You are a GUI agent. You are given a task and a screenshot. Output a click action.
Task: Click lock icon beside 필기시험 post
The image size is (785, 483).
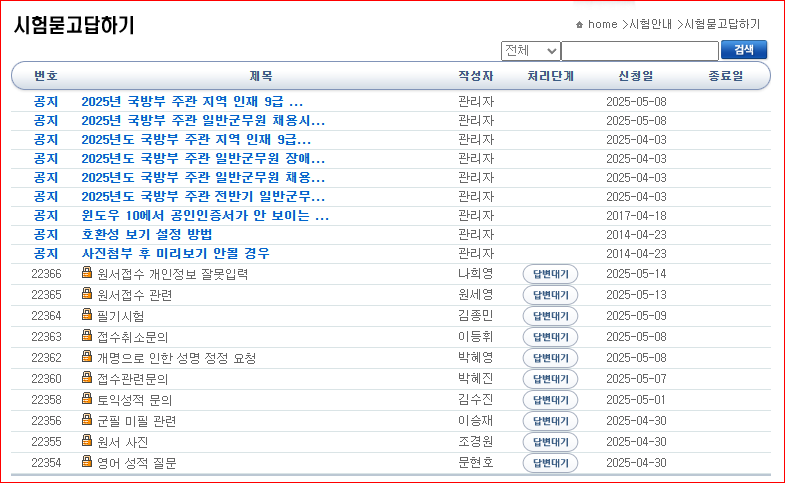point(87,314)
